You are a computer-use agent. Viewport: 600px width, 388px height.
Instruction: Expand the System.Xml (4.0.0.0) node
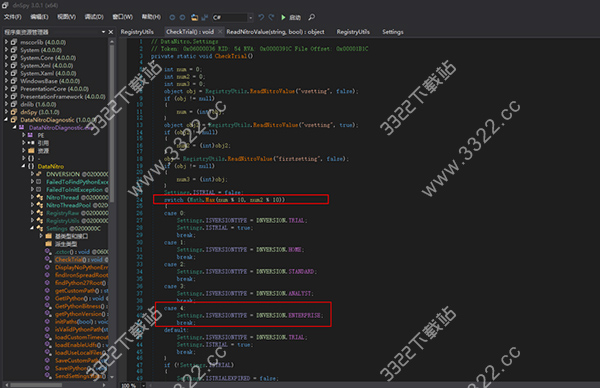(x=7, y=65)
